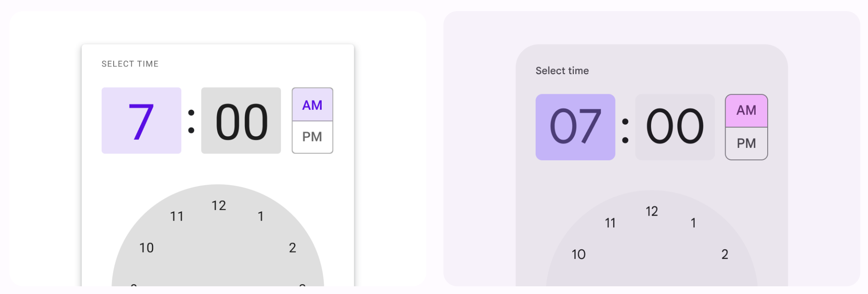Select the minutes field beside the 7 hour
The height and width of the screenshot is (294, 868).
coord(241,120)
